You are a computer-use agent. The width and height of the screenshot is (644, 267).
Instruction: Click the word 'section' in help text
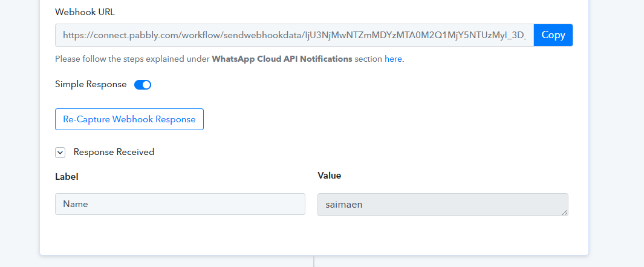click(x=368, y=59)
